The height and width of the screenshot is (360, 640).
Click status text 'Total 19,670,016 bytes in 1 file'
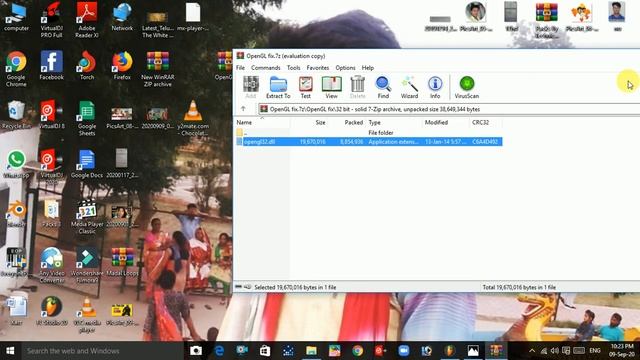click(519, 287)
